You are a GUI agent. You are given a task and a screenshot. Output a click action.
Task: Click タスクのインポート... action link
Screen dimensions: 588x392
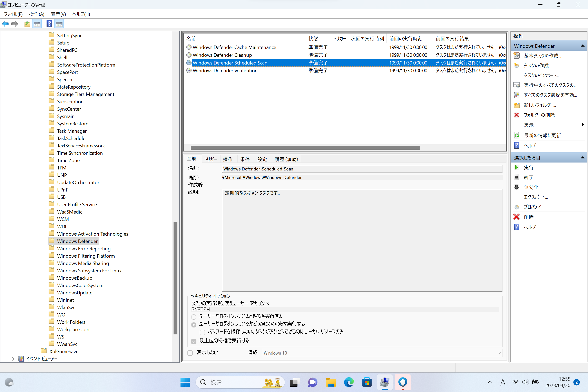click(541, 75)
